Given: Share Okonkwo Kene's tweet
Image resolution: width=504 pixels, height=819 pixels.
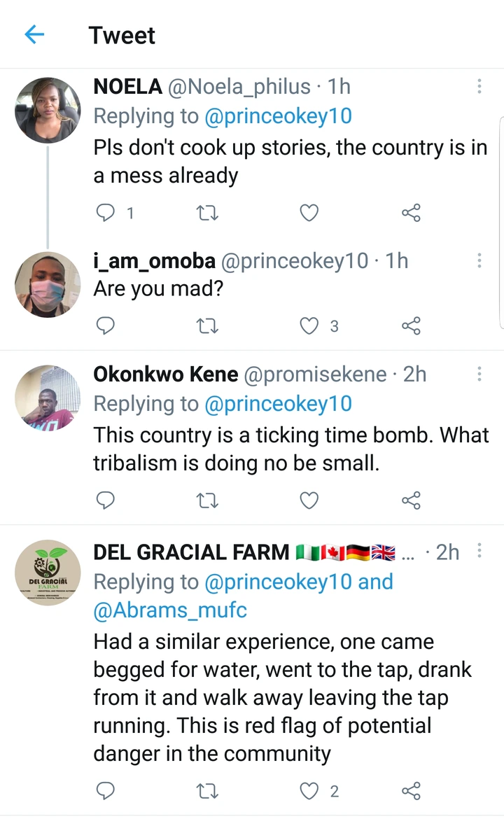Looking at the screenshot, I should pos(411,500).
